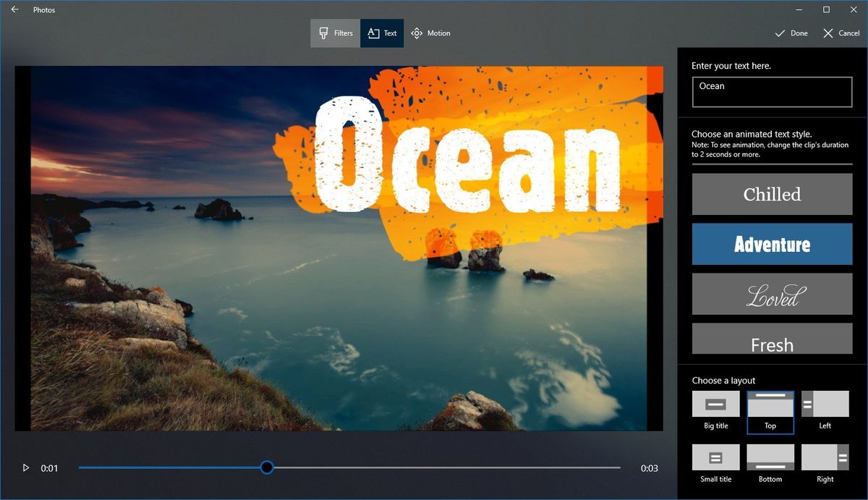Select the Chilled text style

(772, 194)
